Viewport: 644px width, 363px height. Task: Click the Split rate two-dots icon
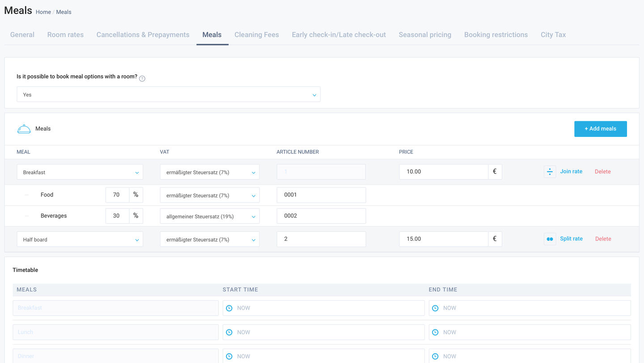click(x=550, y=239)
